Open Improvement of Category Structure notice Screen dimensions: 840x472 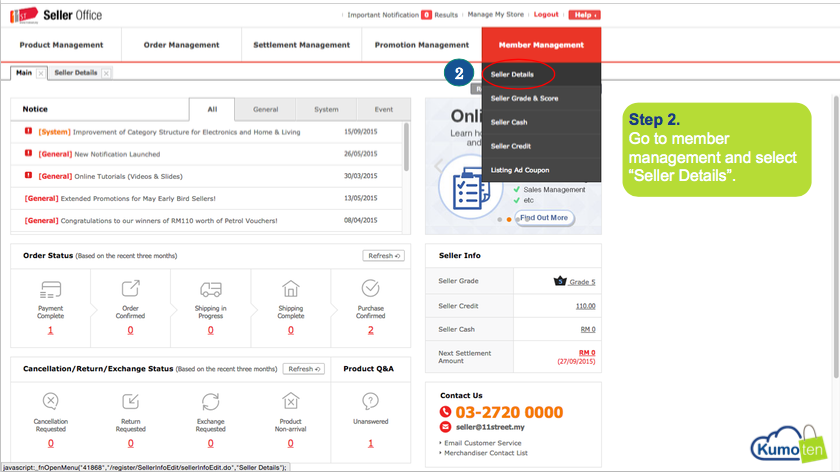pyautogui.click(x=186, y=132)
